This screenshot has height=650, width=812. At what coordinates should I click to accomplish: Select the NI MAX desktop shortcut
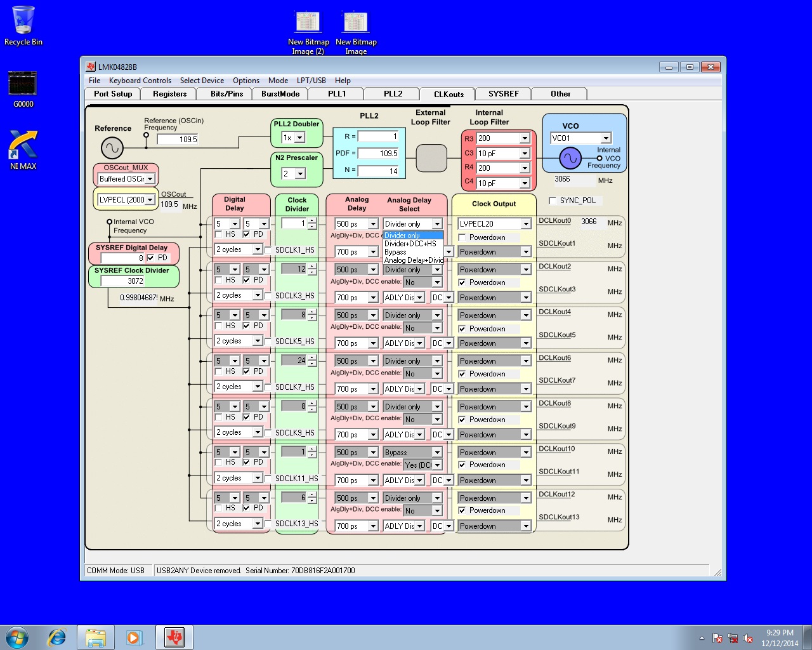23,150
